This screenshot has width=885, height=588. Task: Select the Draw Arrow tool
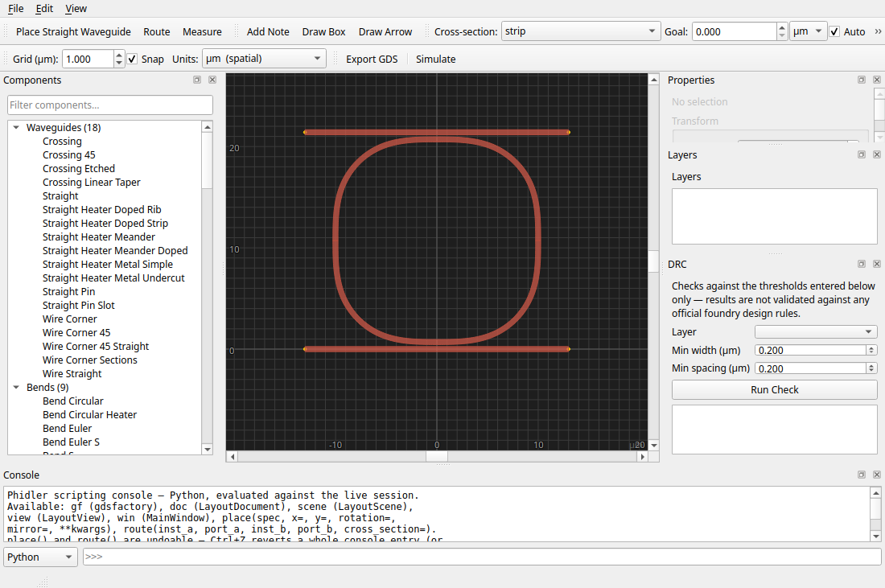point(385,31)
